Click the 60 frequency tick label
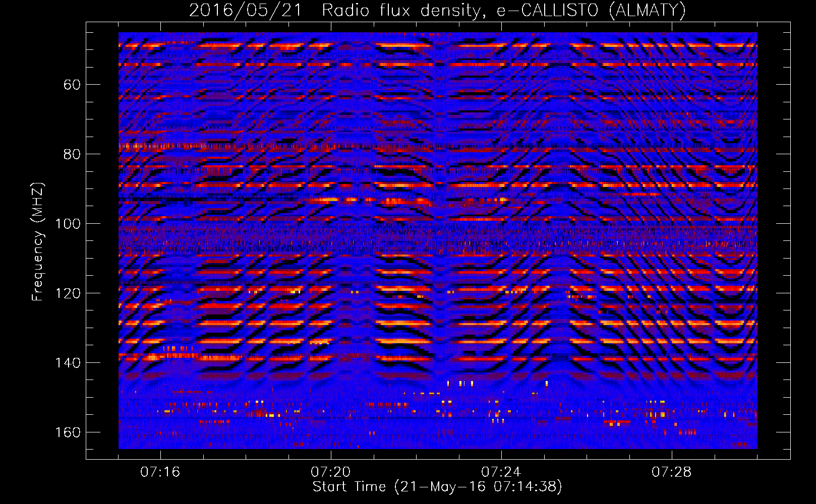 (72, 85)
